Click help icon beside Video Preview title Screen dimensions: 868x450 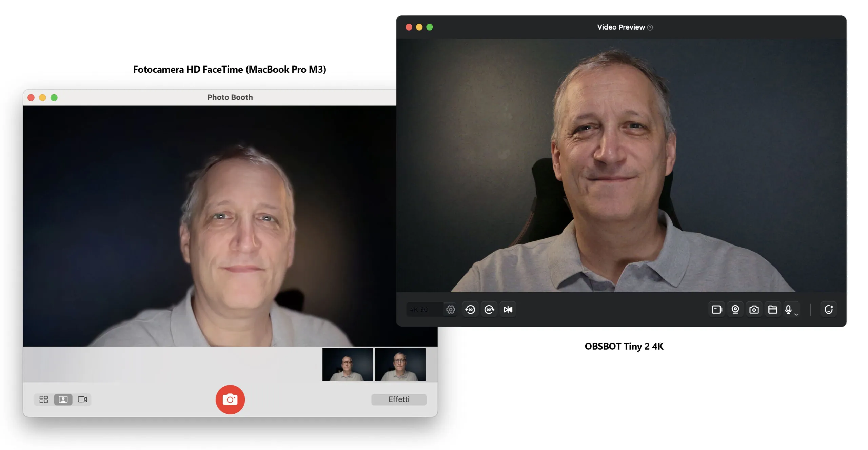[x=650, y=27]
